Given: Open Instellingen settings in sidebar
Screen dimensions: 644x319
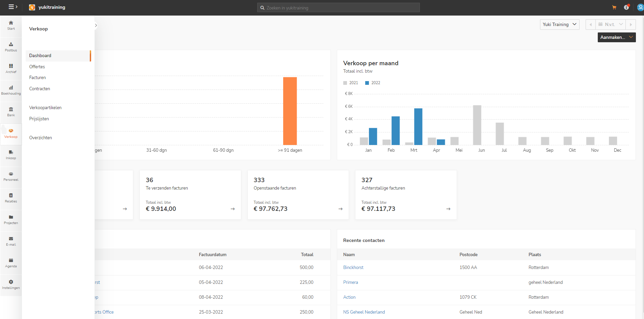Looking at the screenshot, I should (11, 285).
